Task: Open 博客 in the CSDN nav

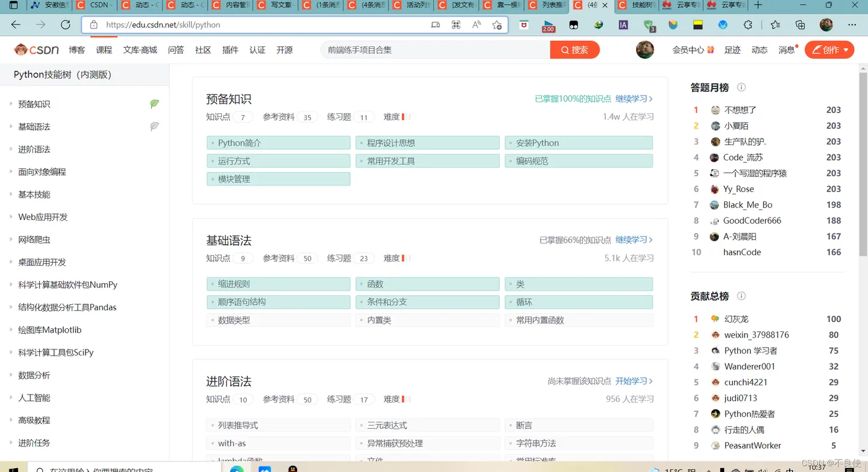Action: tap(77, 50)
